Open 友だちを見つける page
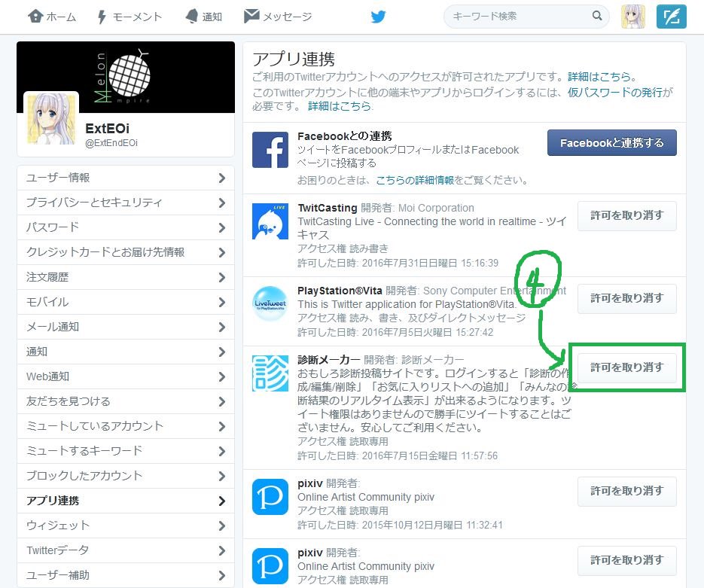 point(126,401)
